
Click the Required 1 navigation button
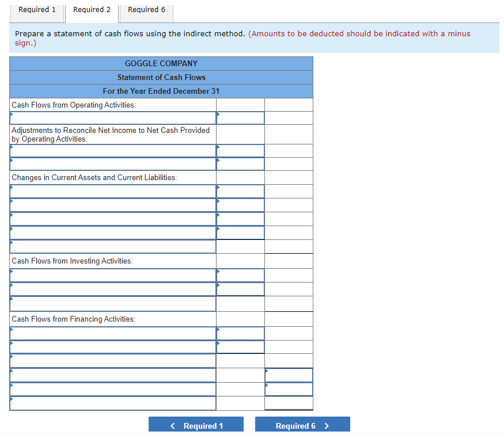[196, 425]
